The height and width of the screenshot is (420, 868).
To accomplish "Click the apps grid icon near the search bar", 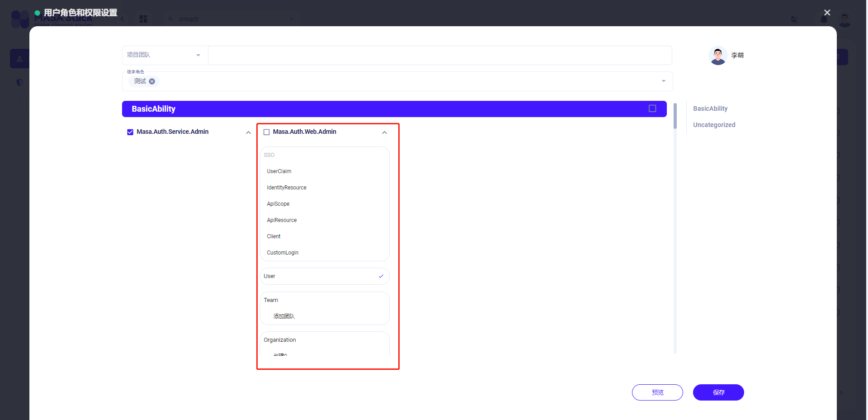I will [x=143, y=19].
